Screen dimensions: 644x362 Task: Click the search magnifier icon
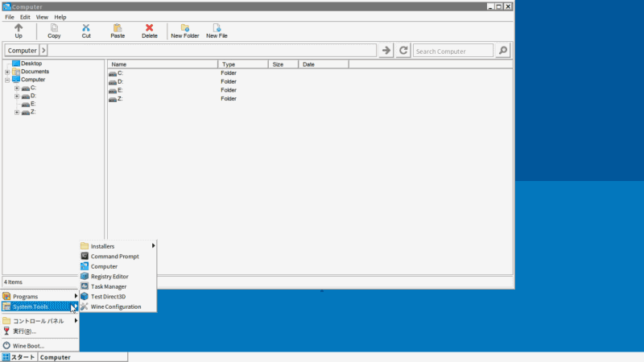(502, 51)
